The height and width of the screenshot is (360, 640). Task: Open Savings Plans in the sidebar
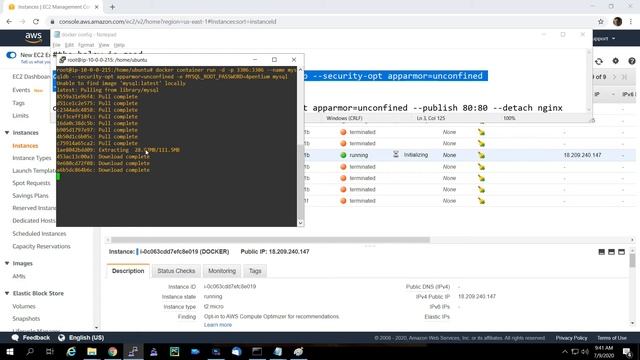click(30, 196)
